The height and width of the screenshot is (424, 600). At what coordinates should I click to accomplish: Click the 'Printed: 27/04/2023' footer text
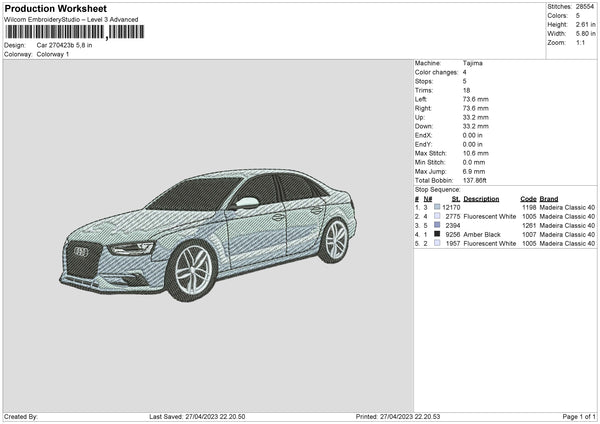pyautogui.click(x=398, y=416)
